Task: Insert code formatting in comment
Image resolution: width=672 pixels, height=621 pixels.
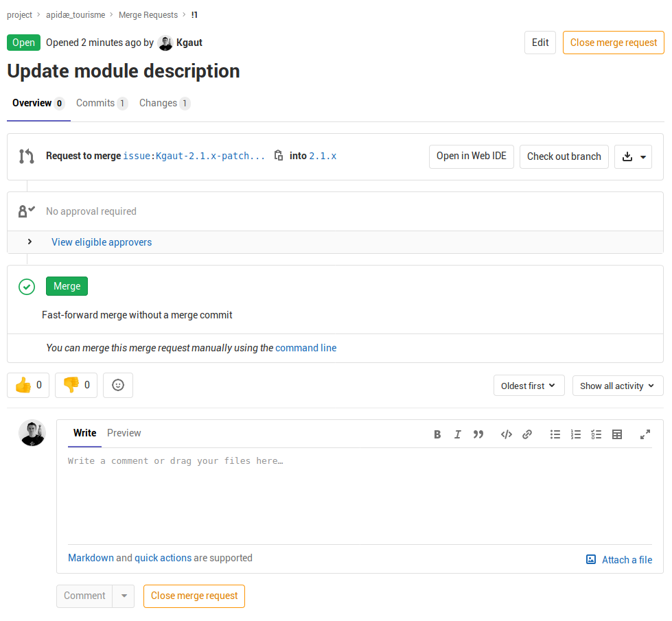Action: (507, 434)
